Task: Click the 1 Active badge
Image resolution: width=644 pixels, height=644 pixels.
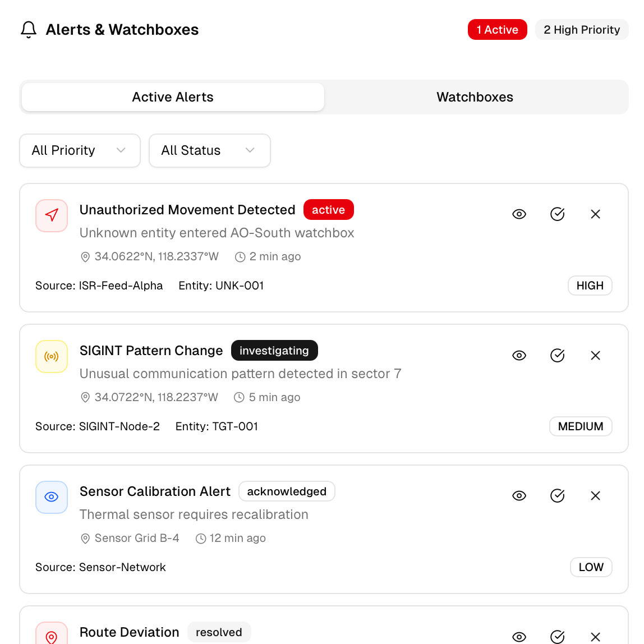Action: click(497, 30)
